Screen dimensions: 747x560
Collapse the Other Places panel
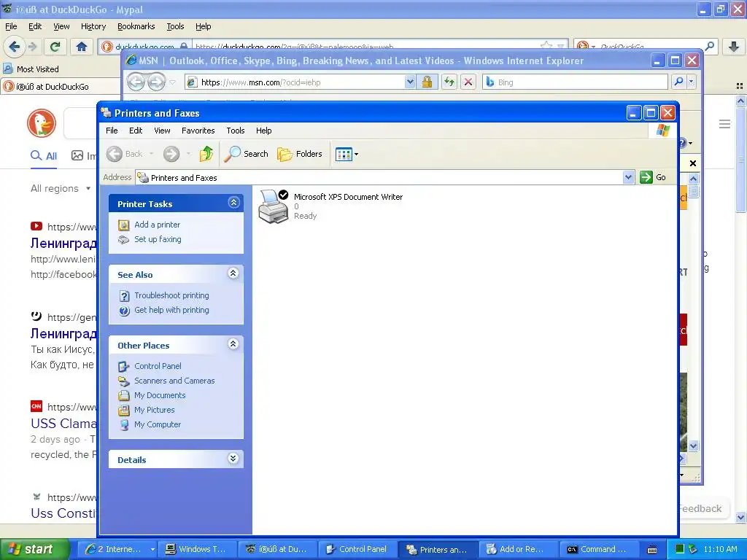point(233,344)
